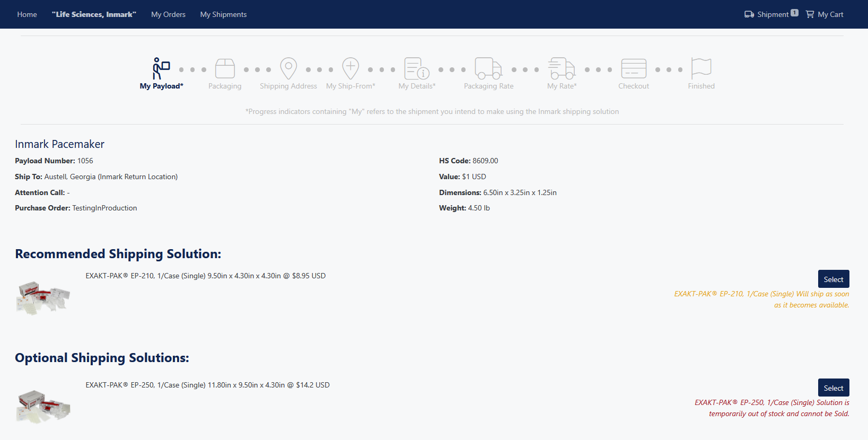
Task: Click the Optional Shipping Solutions heading
Action: 102,358
